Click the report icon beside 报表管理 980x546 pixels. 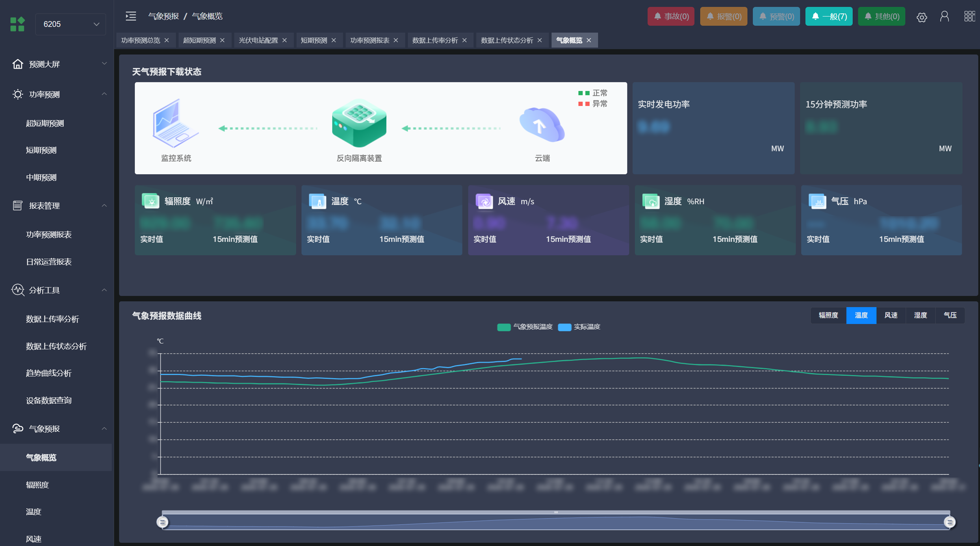click(17, 205)
